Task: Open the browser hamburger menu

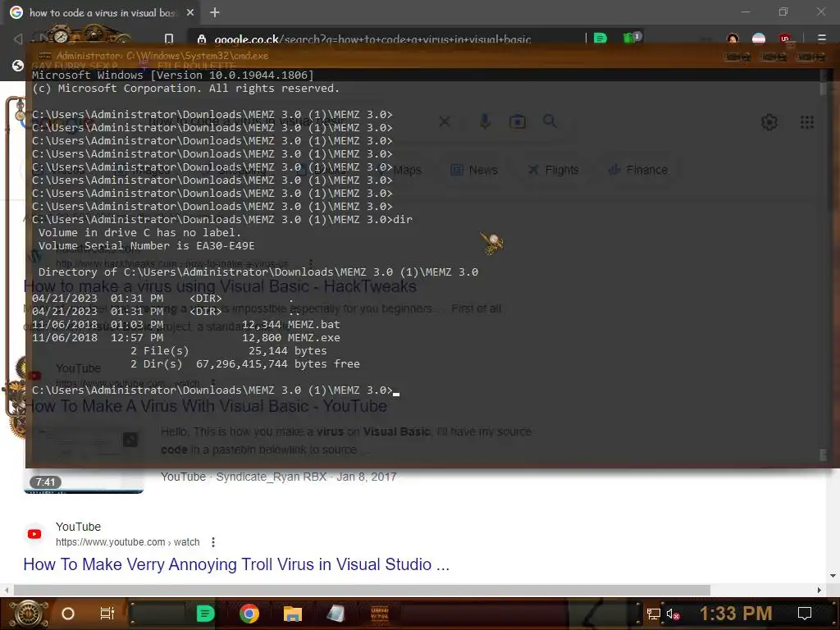Action: point(822,39)
